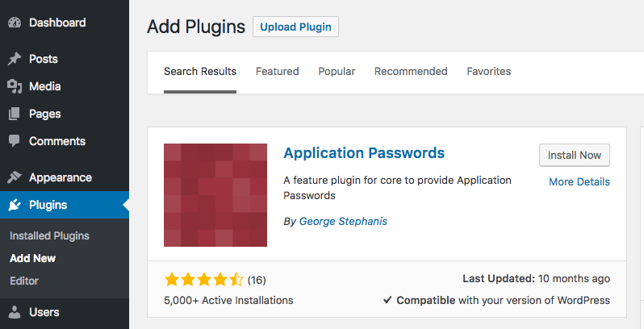Click the Plugins plug icon
The height and width of the screenshot is (329, 644).
tap(15, 205)
